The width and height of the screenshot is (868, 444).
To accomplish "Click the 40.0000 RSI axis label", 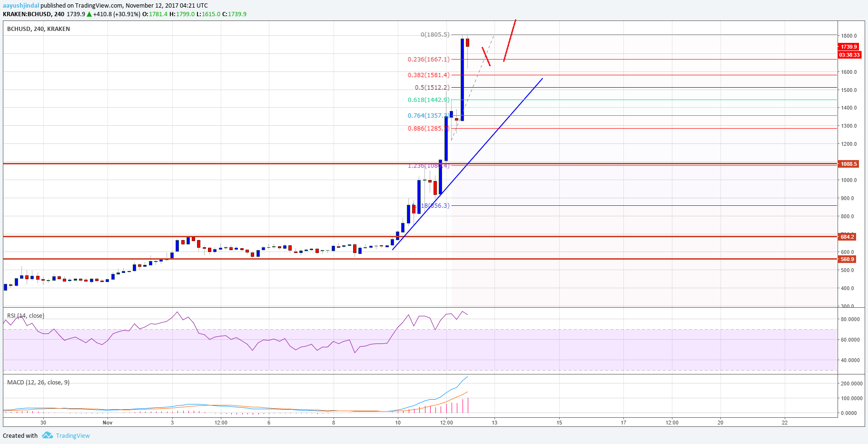I will [850, 360].
